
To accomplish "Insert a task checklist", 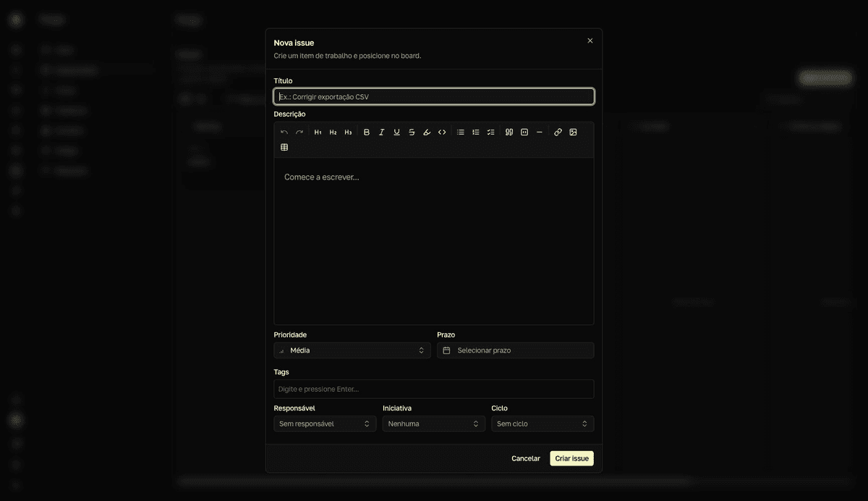I will pyautogui.click(x=491, y=132).
